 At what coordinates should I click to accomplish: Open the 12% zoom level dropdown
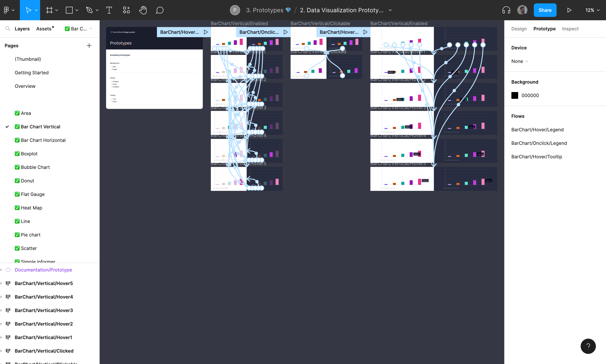(592, 10)
